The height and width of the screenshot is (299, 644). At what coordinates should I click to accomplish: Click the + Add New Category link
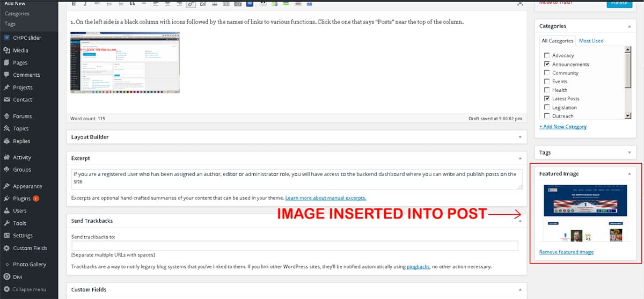[563, 127]
